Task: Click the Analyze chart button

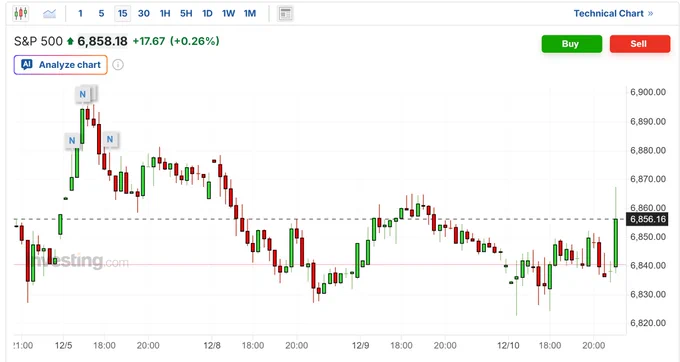Action: pos(60,65)
